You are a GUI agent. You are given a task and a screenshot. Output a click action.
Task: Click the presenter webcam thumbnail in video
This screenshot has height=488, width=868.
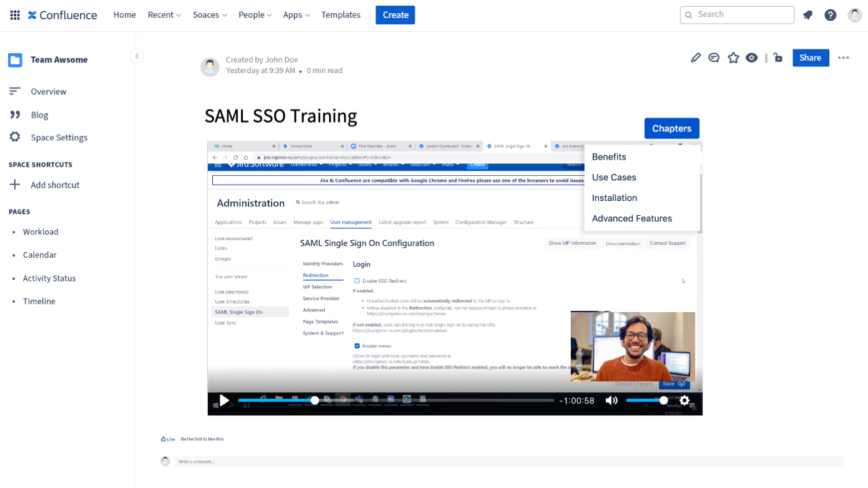[x=633, y=347]
